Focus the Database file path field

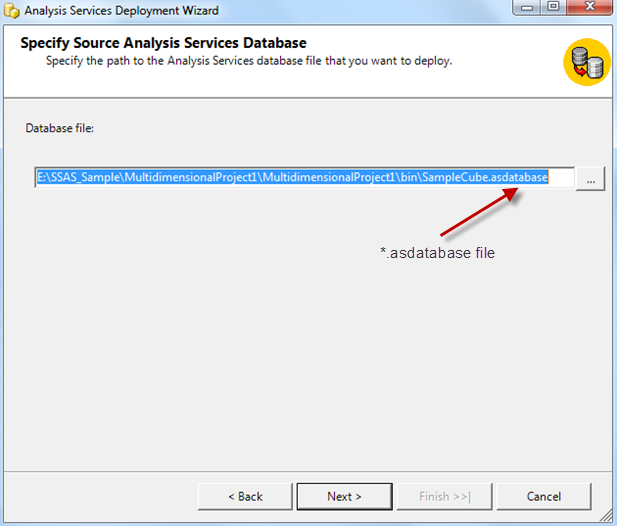click(x=305, y=177)
